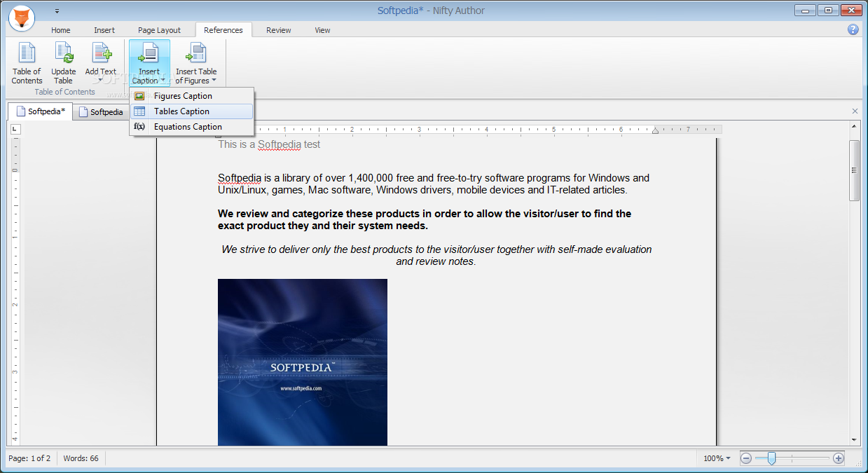This screenshot has height=473, width=868.
Task: Expand the quick access toolbar arrow
Action: click(x=57, y=11)
